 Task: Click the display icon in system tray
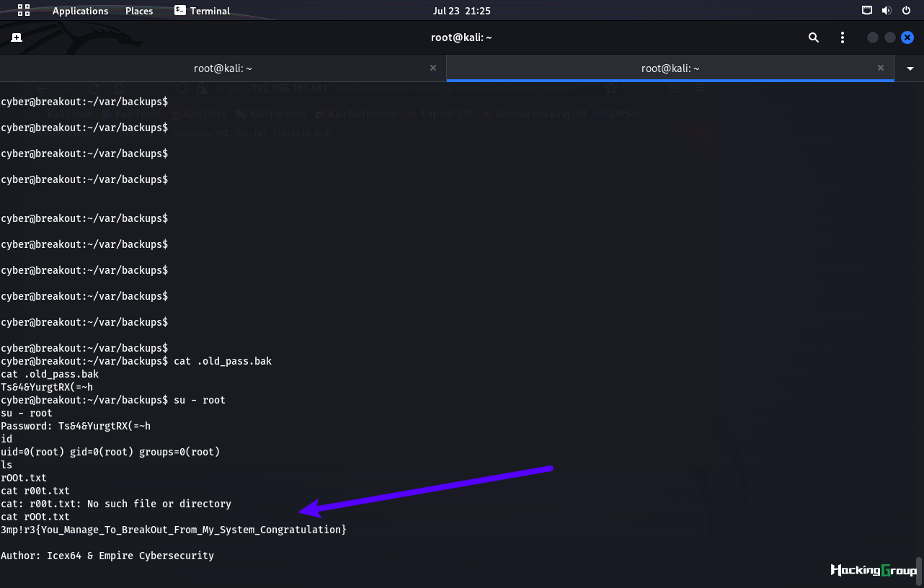click(x=867, y=11)
